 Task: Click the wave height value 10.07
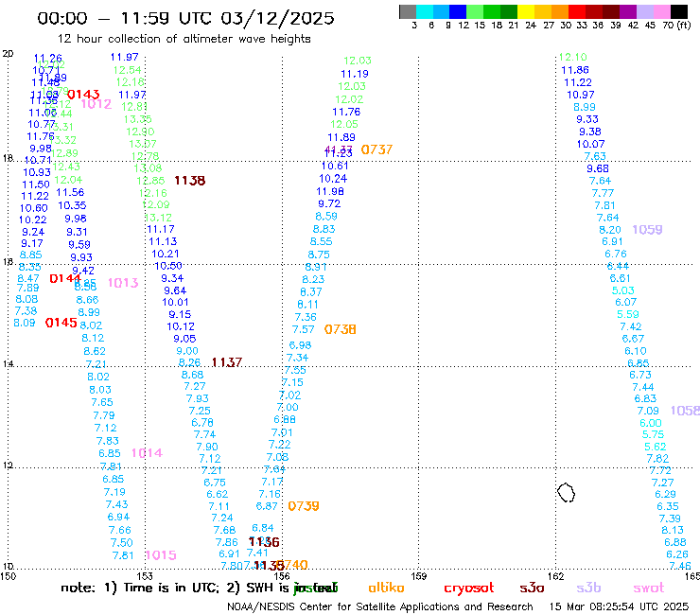click(x=590, y=144)
